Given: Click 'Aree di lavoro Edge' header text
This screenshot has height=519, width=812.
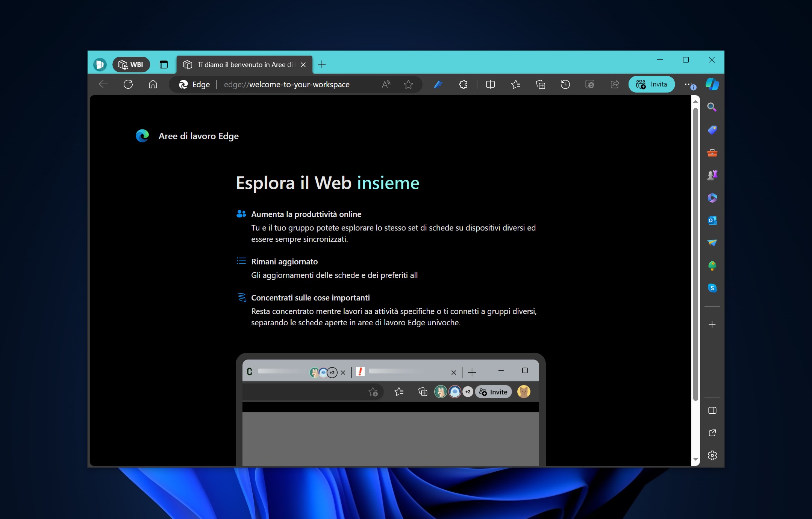Looking at the screenshot, I should click(x=198, y=136).
